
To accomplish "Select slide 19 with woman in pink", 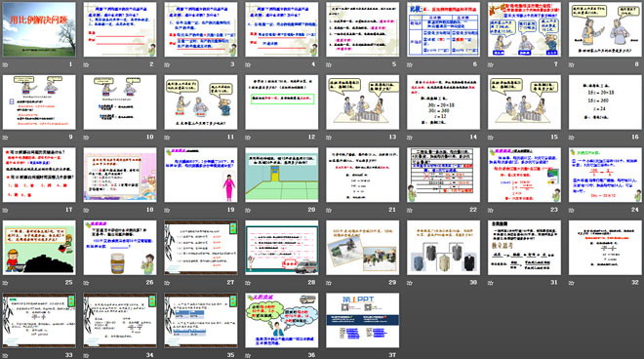I will (x=200, y=175).
